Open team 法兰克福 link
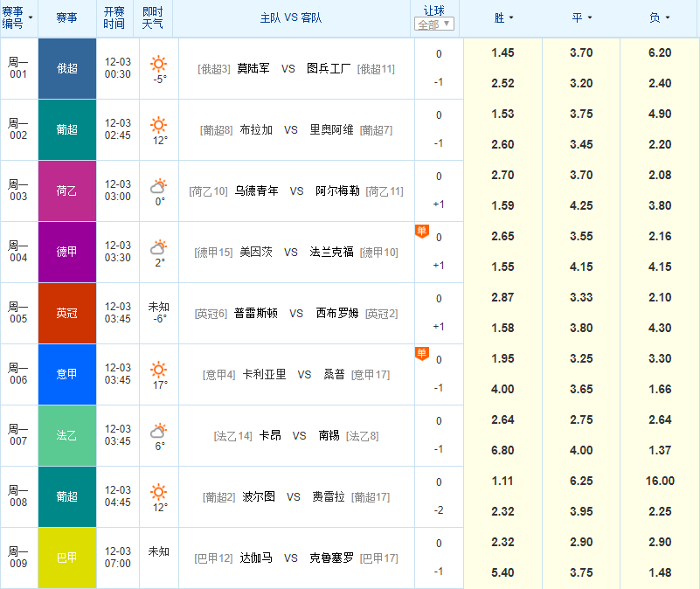Image resolution: width=700 pixels, height=589 pixels. pos(331,252)
